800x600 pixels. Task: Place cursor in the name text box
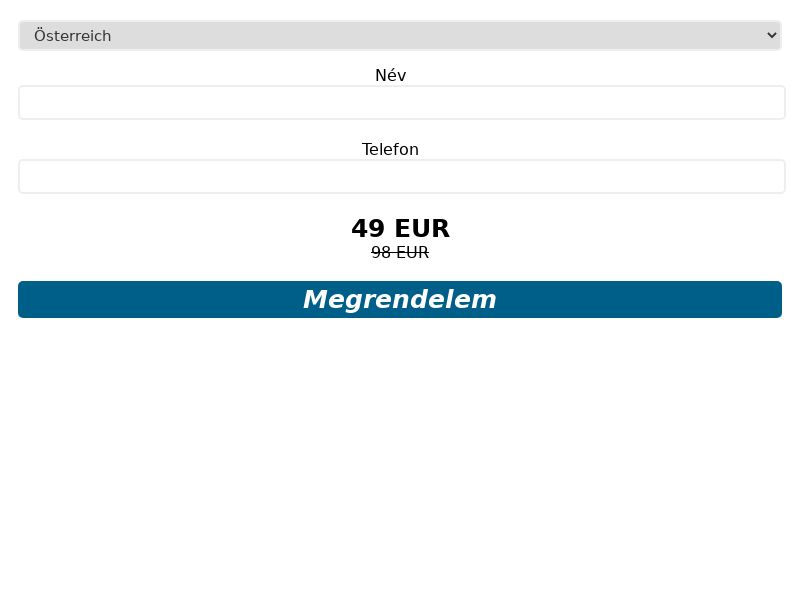coord(402,103)
